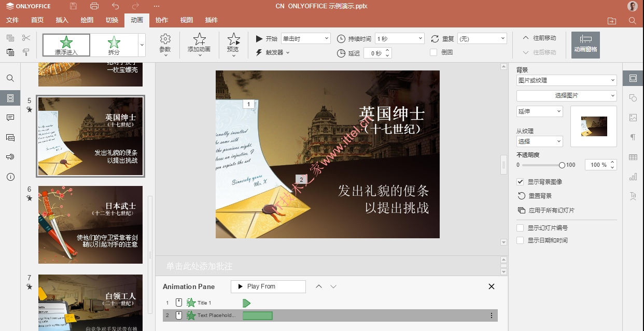Switch to the 插入 tab
The width and height of the screenshot is (644, 331).
pyautogui.click(x=62, y=20)
